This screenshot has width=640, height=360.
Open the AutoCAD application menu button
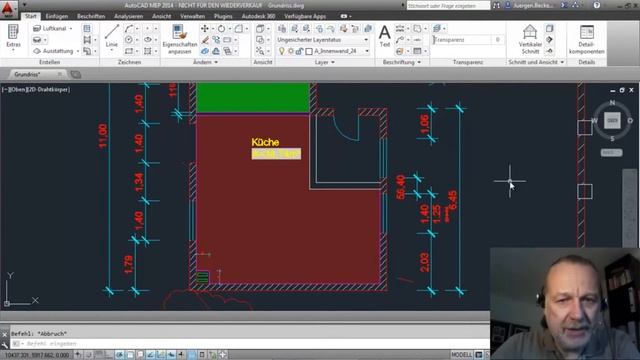(x=8, y=9)
